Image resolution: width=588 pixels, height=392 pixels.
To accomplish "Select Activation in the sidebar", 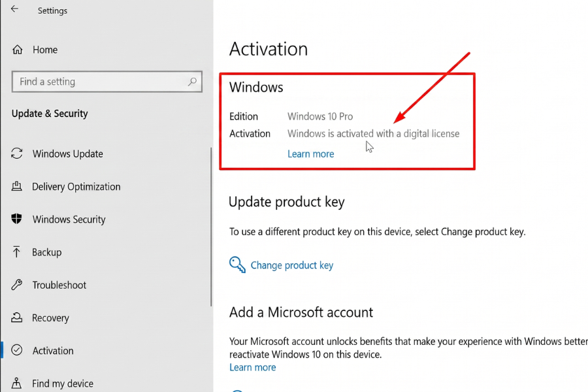I will (x=53, y=351).
